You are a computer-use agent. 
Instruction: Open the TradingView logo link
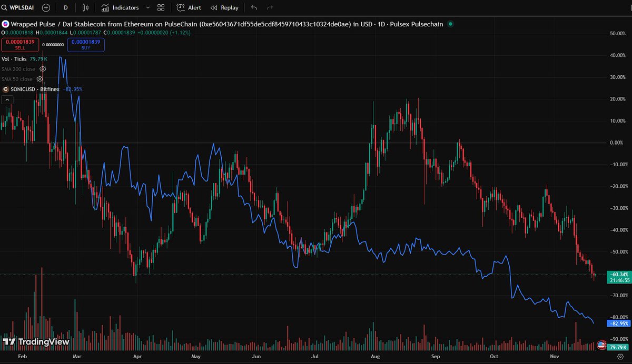(x=36, y=342)
